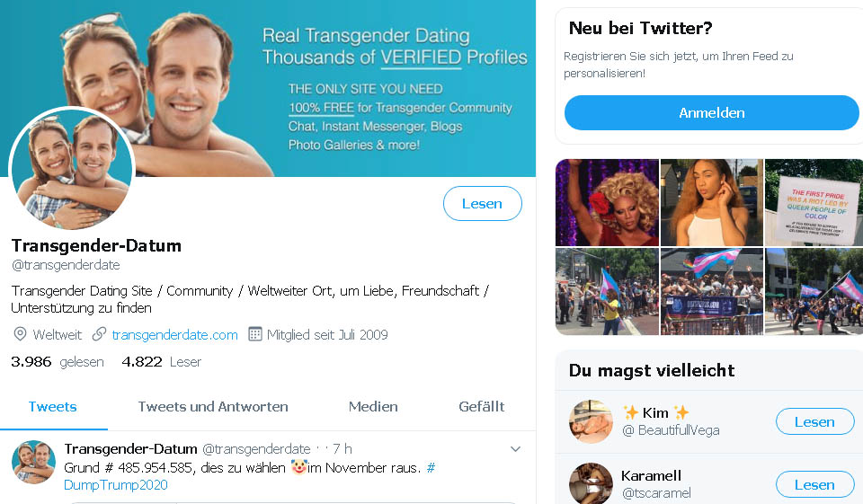Expand the tweet options chevron menu
The height and width of the screenshot is (504, 863).
click(515, 449)
